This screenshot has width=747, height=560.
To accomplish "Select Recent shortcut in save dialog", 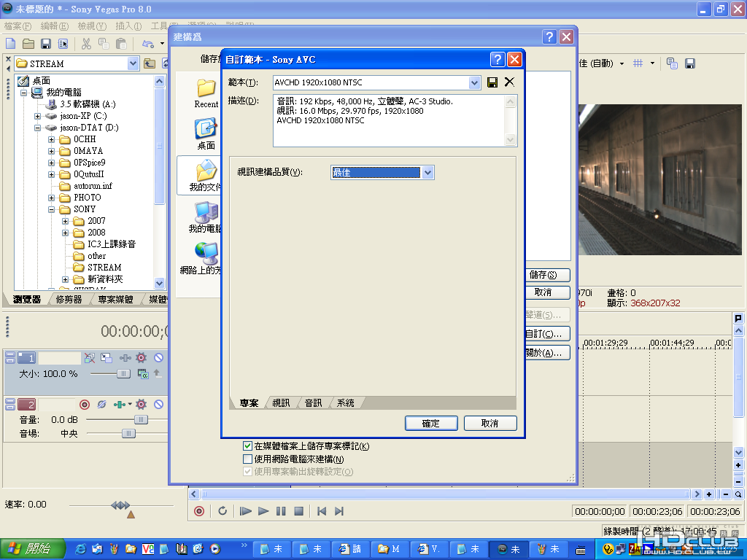I will click(x=206, y=93).
